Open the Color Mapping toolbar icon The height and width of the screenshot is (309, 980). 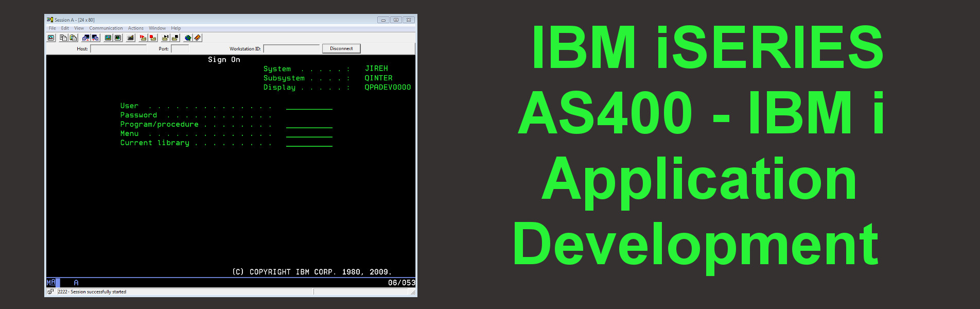(x=118, y=38)
